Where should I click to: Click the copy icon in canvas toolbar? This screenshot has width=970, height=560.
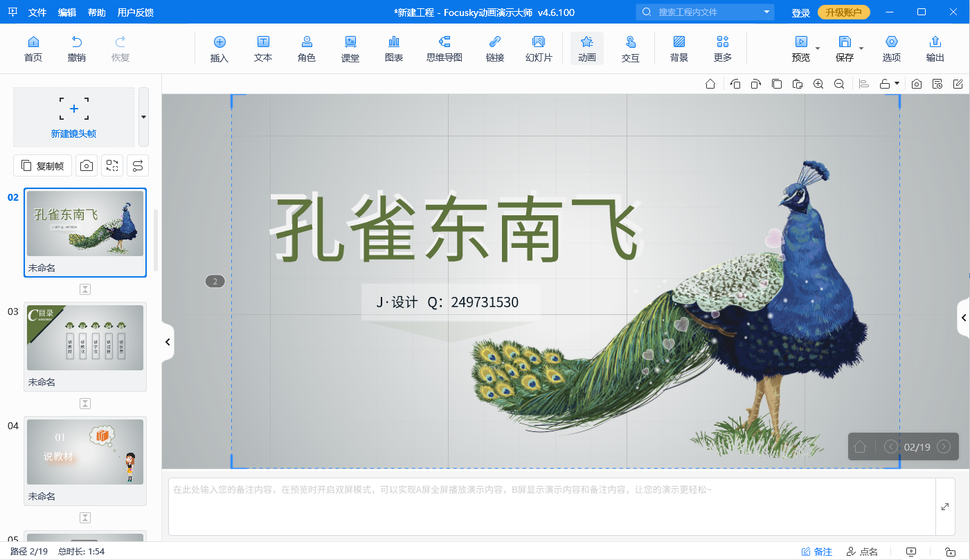point(777,84)
